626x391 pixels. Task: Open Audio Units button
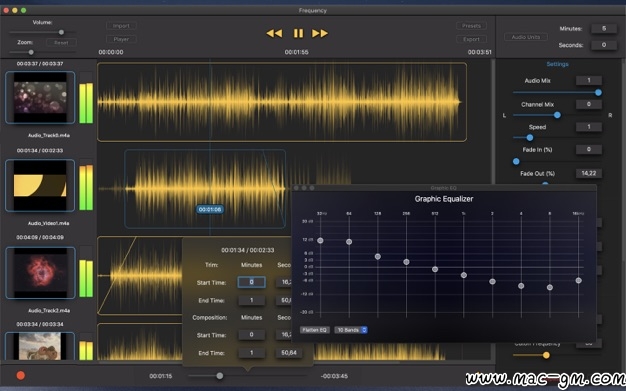(x=525, y=37)
